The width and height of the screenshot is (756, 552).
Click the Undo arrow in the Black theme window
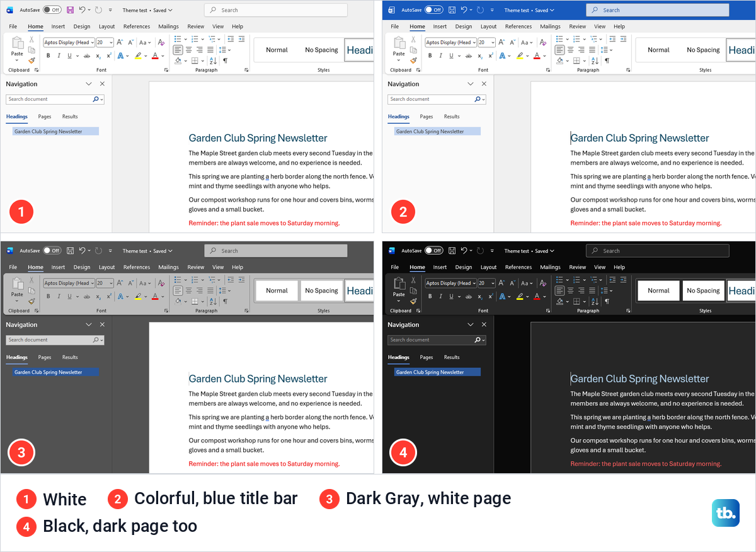coord(464,251)
